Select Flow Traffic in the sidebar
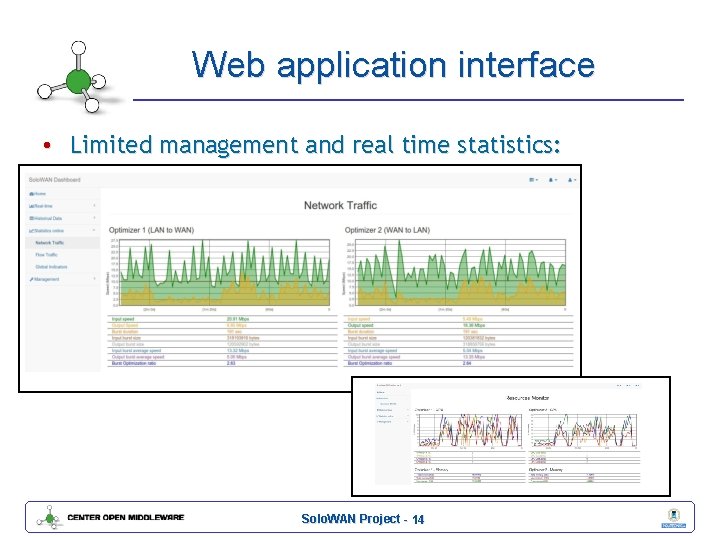The image size is (720, 540). tap(46, 254)
